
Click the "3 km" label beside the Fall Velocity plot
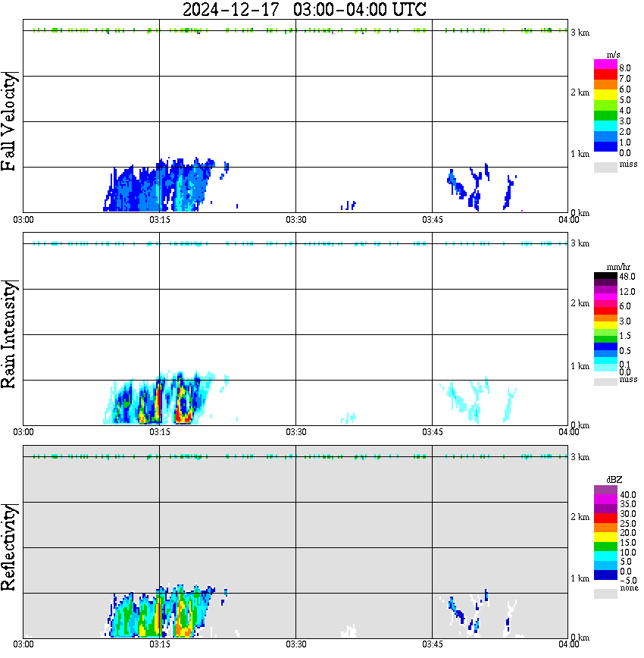click(x=580, y=33)
